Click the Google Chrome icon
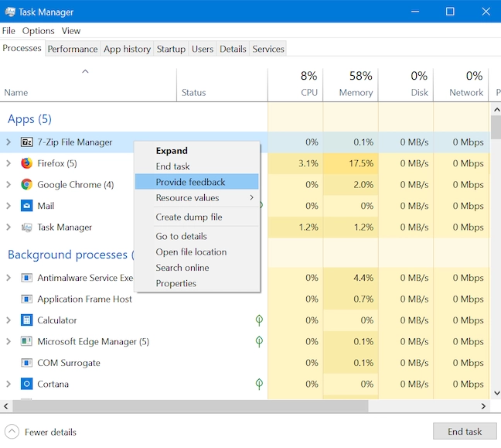The image size is (501, 448). (x=26, y=184)
